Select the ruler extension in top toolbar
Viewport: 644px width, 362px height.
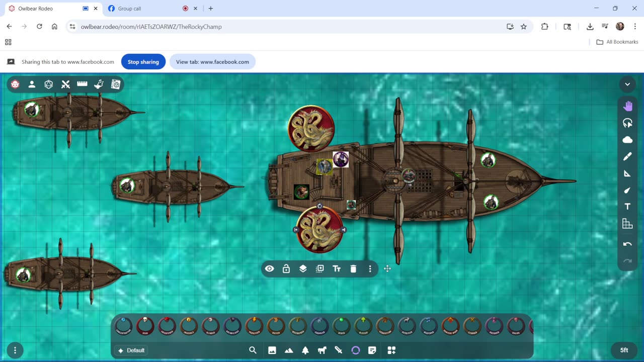82,84
